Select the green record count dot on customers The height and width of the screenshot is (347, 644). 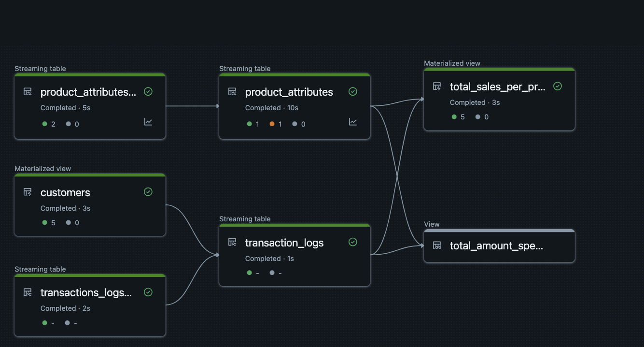(45, 223)
